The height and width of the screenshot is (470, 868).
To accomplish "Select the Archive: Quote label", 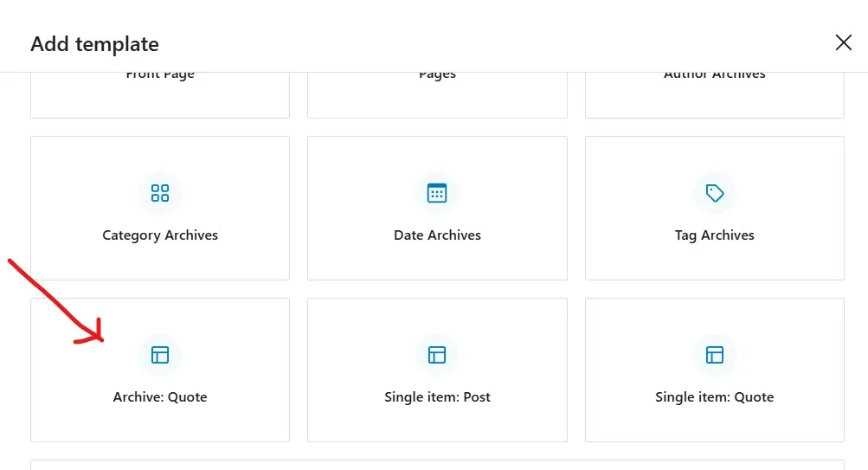I will pyautogui.click(x=160, y=397).
